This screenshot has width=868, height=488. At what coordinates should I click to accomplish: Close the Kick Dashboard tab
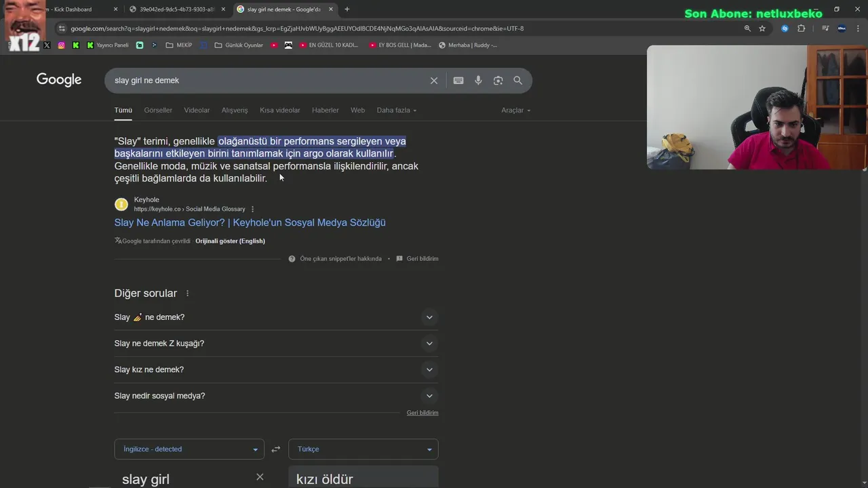coord(115,9)
